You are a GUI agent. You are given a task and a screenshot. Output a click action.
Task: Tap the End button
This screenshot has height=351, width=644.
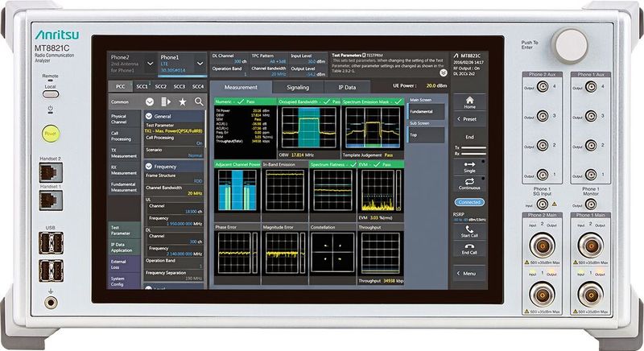469,137
